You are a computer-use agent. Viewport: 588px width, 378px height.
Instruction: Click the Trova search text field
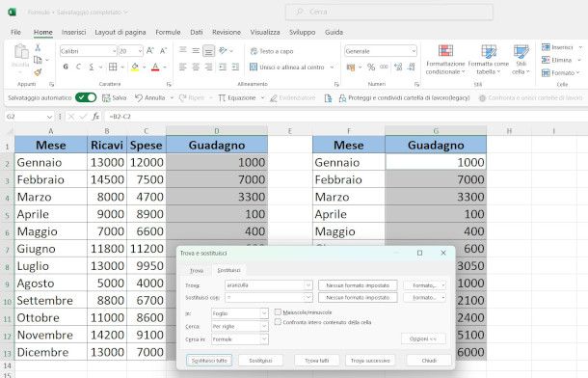click(265, 285)
